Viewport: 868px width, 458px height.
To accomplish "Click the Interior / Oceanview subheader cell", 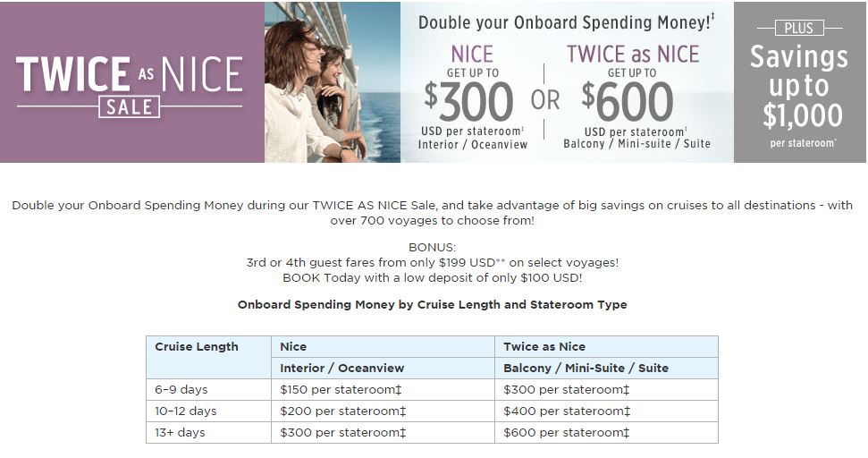I will tap(342, 369).
